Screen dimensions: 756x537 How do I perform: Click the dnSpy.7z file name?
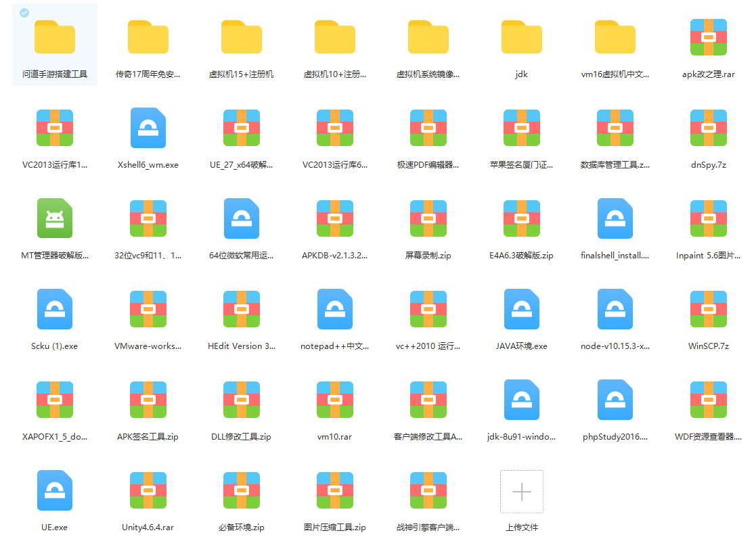(x=708, y=165)
